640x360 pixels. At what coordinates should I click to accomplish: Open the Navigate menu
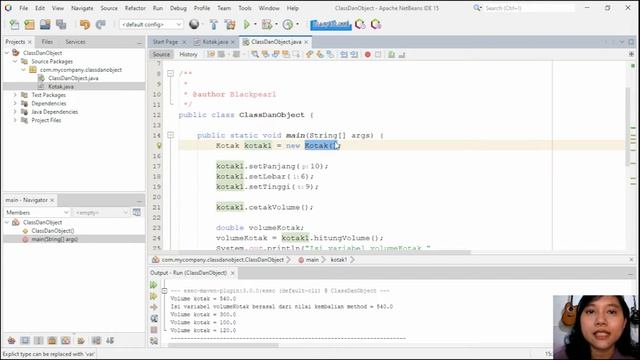click(x=82, y=8)
